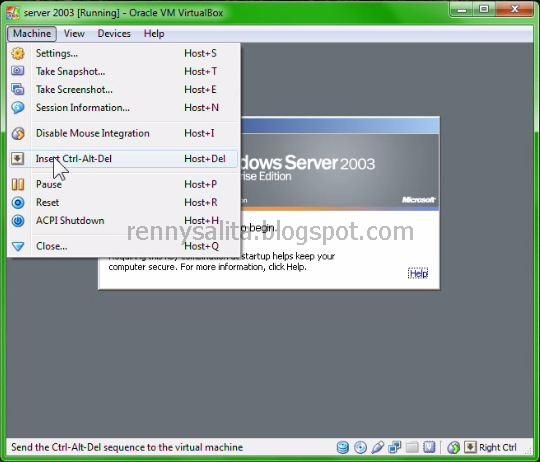540x462 pixels.
Task: Click the blue display status icon
Action: (x=429, y=448)
